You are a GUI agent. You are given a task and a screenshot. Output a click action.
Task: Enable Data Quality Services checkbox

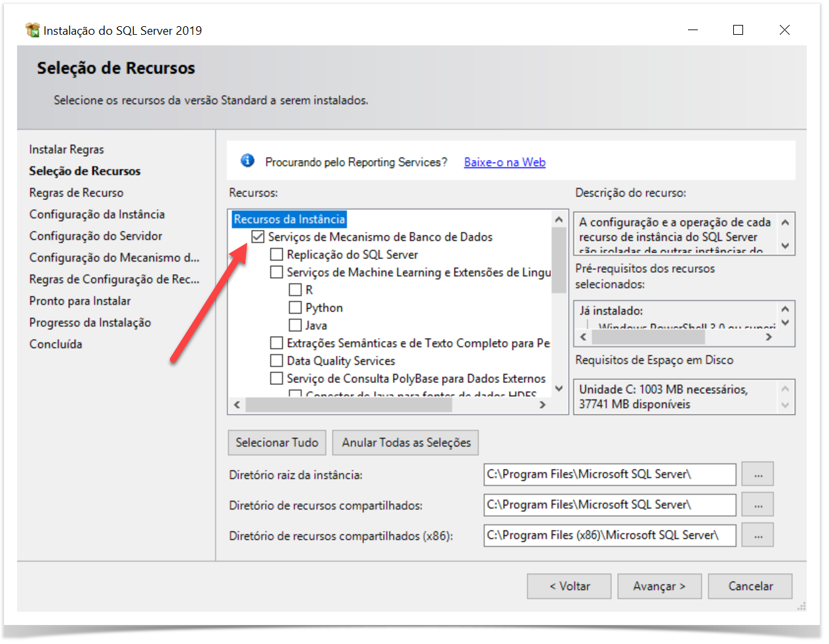[277, 361]
